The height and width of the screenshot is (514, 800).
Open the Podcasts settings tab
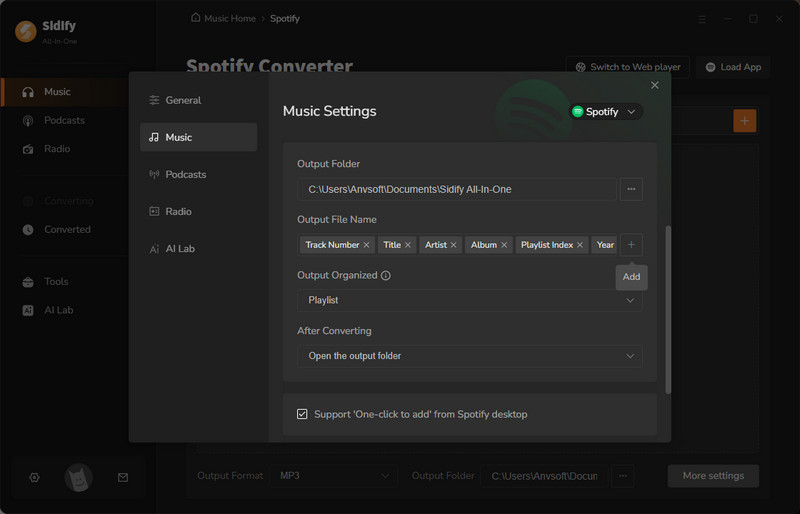(198, 174)
